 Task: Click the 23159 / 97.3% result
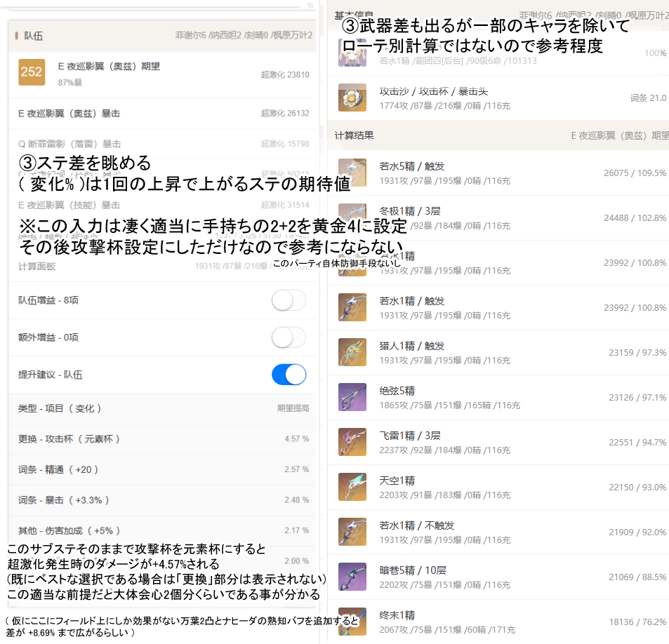coord(637,353)
